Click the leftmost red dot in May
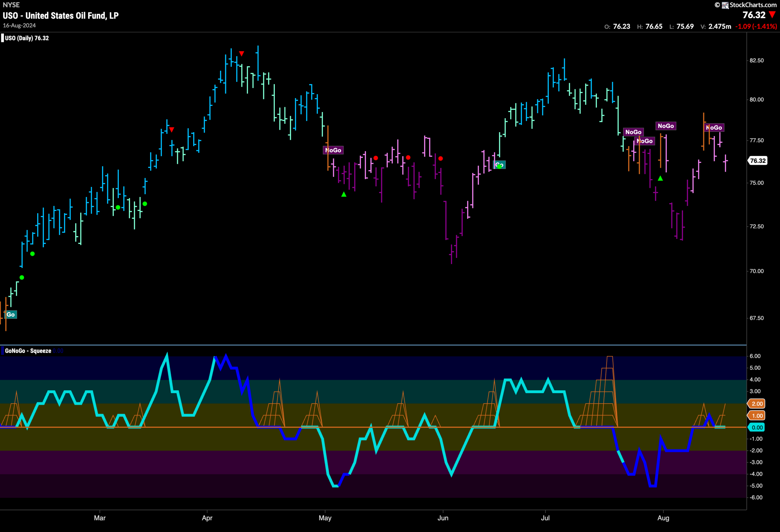 tap(376, 158)
